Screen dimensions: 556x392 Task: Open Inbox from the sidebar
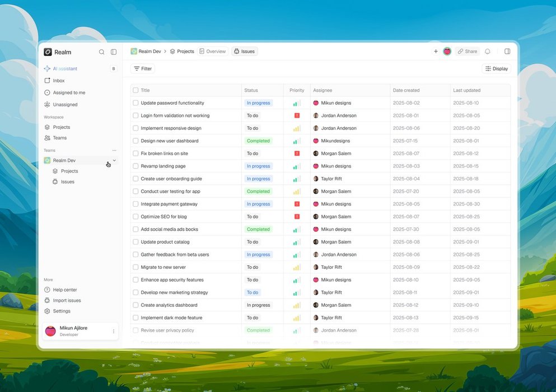pyautogui.click(x=58, y=81)
